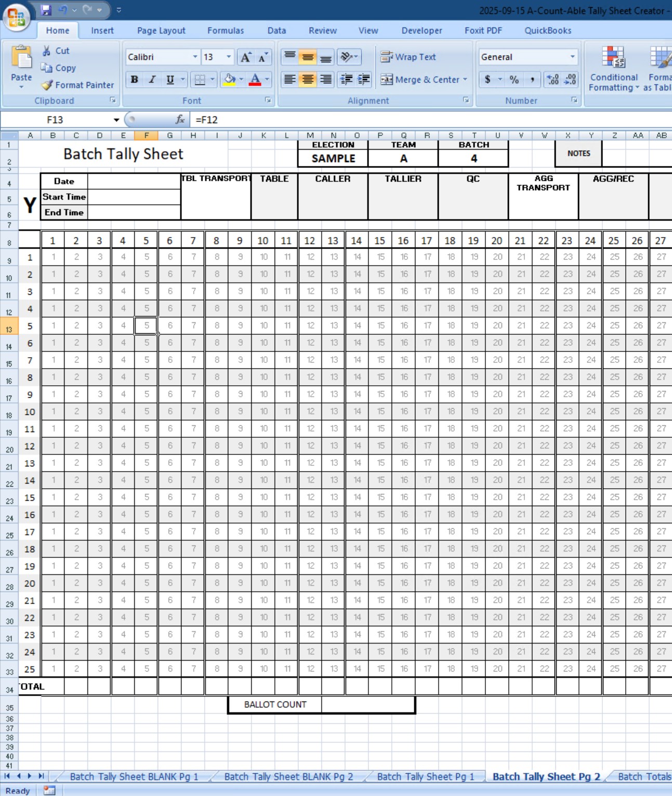
Task: Open the font name Calibri dropdown
Action: (x=195, y=57)
